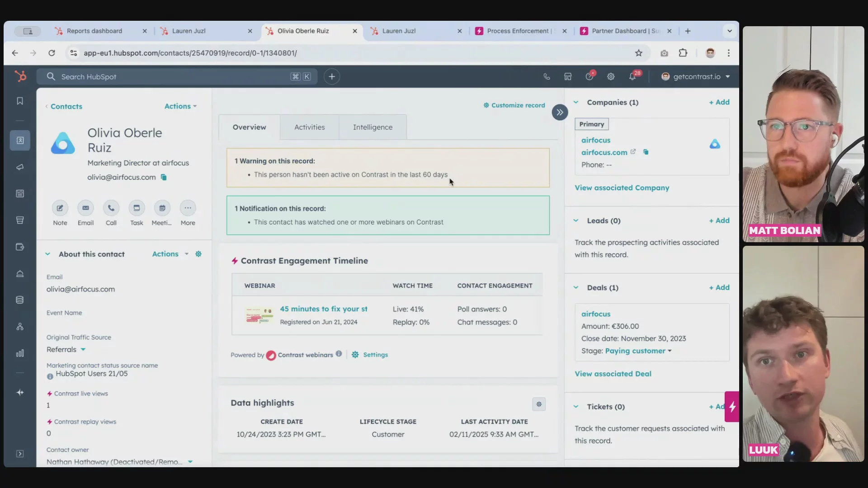Viewport: 868px width, 488px height.
Task: Collapse right sidebar with double arrow button
Action: click(560, 113)
